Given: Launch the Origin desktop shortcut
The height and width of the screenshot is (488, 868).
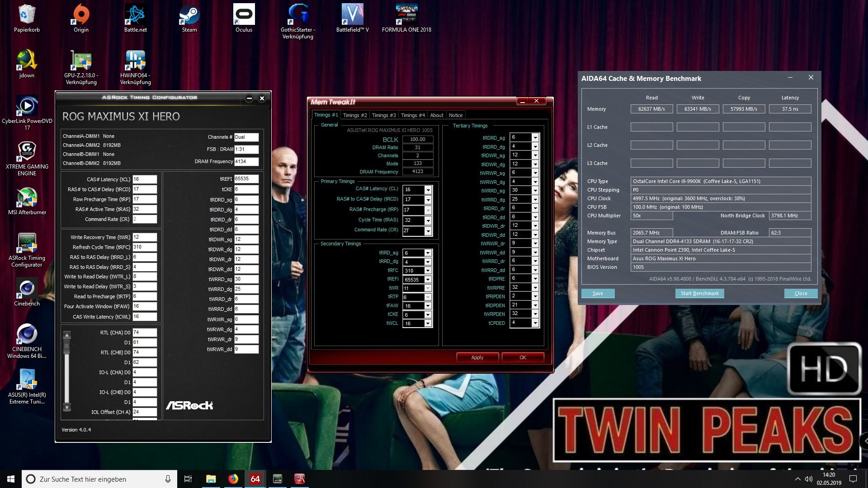Looking at the screenshot, I should (x=81, y=19).
